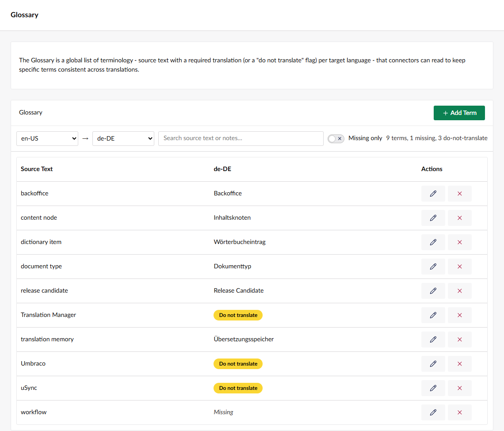Delete the release candidate term
The width and height of the screenshot is (504, 431).
(460, 291)
